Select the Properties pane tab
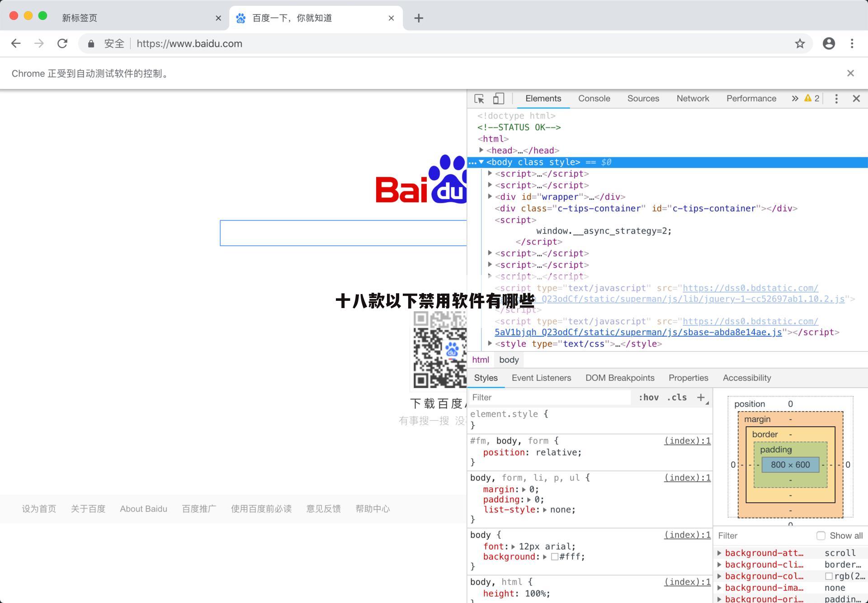Screen dimensions: 868x603 (688, 378)
